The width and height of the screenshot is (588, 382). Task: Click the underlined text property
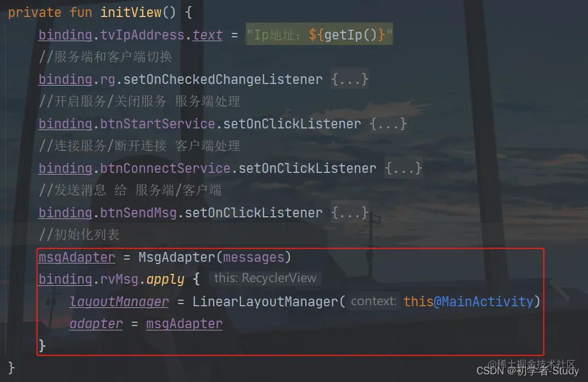click(208, 35)
